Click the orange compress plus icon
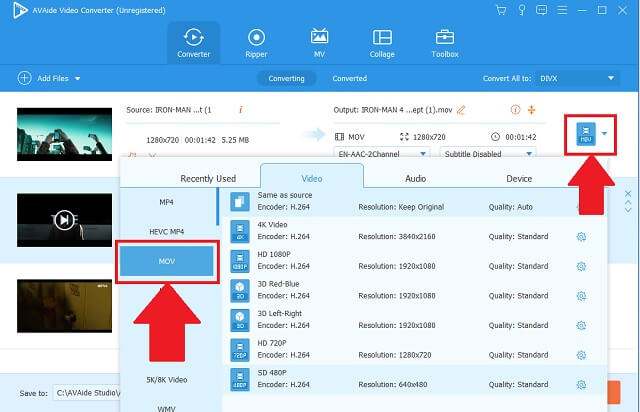Viewport: 640px width, 412px height. point(531,110)
